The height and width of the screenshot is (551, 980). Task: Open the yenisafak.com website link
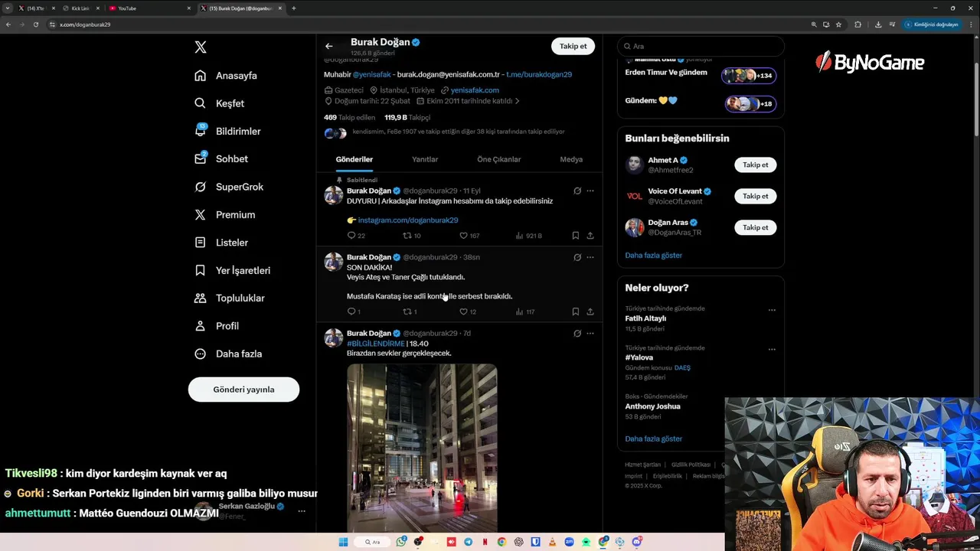(475, 90)
